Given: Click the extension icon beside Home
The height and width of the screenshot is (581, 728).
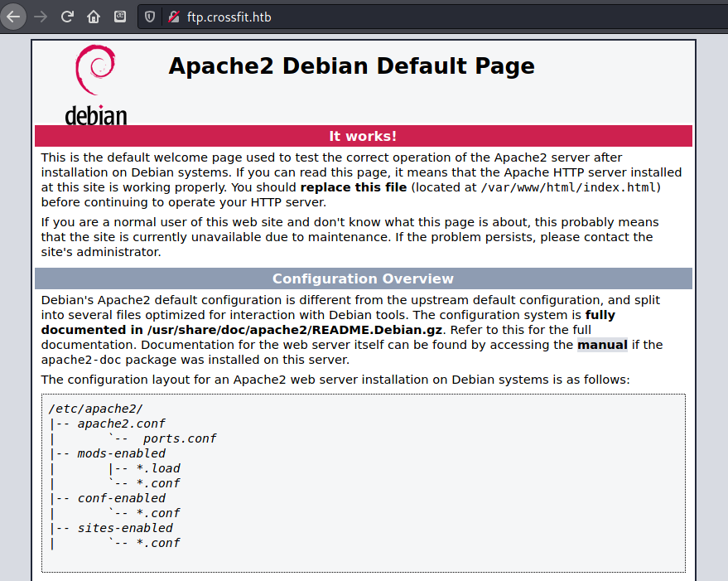Looking at the screenshot, I should (x=120, y=17).
